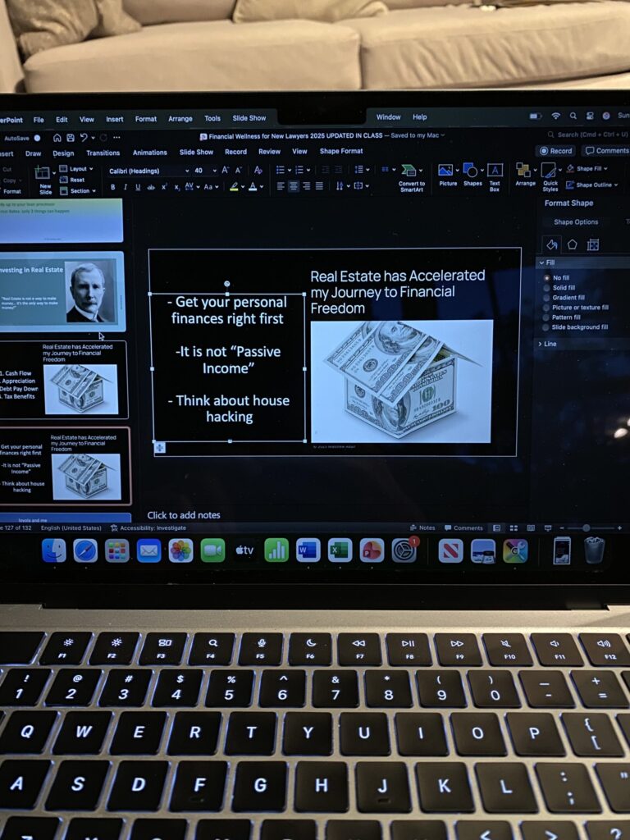Open Safari from the Dock
This screenshot has height=840, width=630.
(x=85, y=550)
